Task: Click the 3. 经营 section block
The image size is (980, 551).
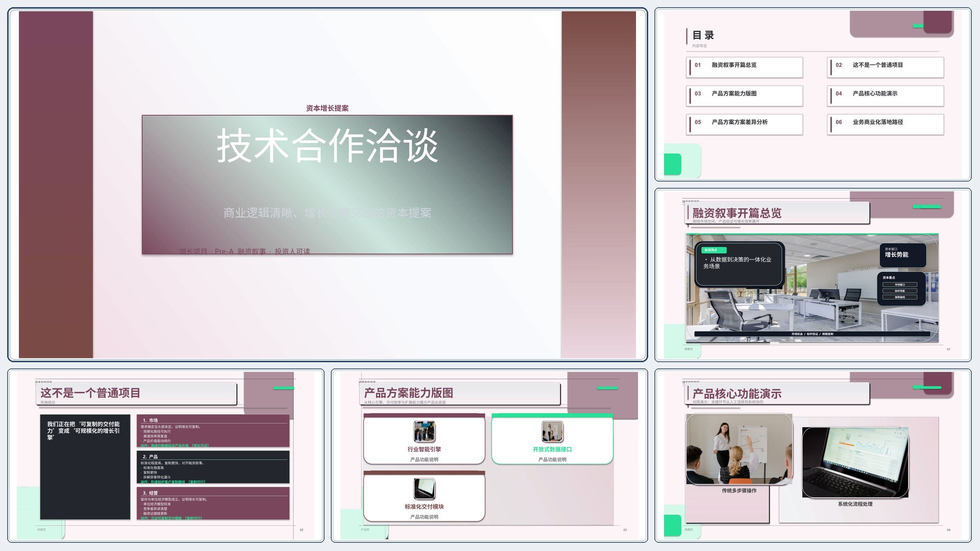Action: click(x=213, y=503)
